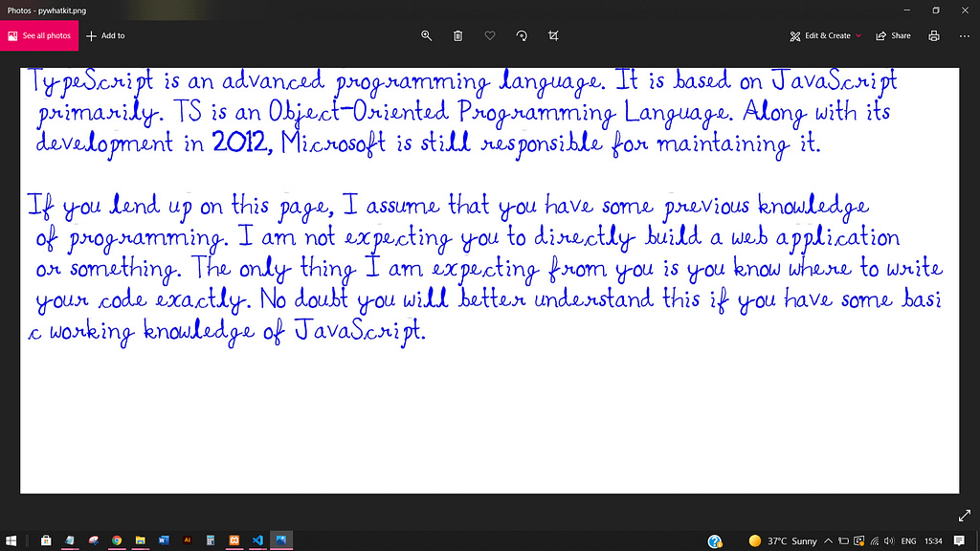Screen dimensions: 980x551
Task: Rotate the image using the rotate icon
Action: point(522,35)
